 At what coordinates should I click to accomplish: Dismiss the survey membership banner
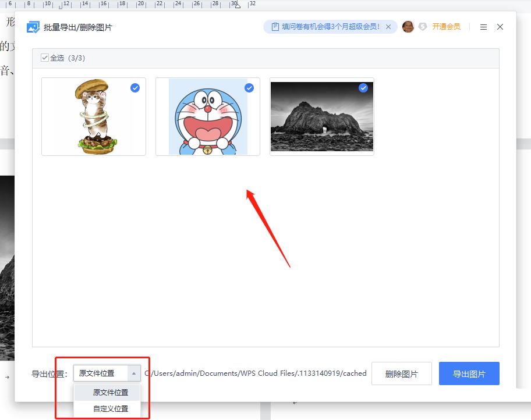pos(388,27)
